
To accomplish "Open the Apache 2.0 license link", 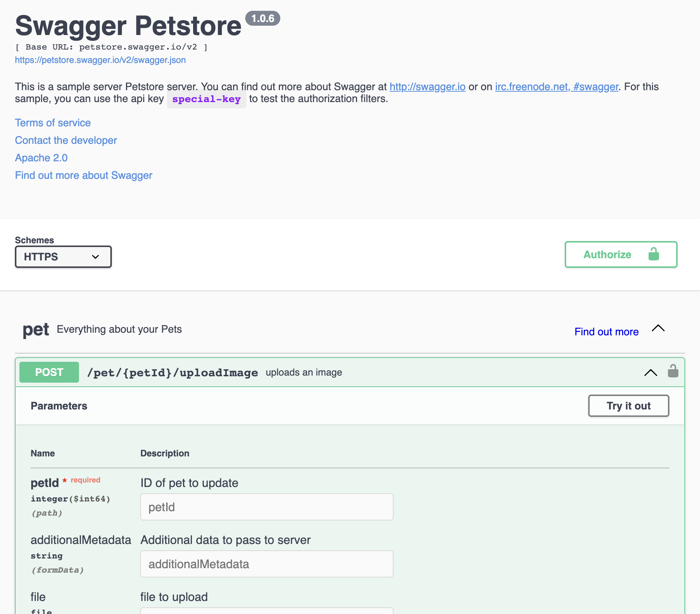I will coord(41,158).
